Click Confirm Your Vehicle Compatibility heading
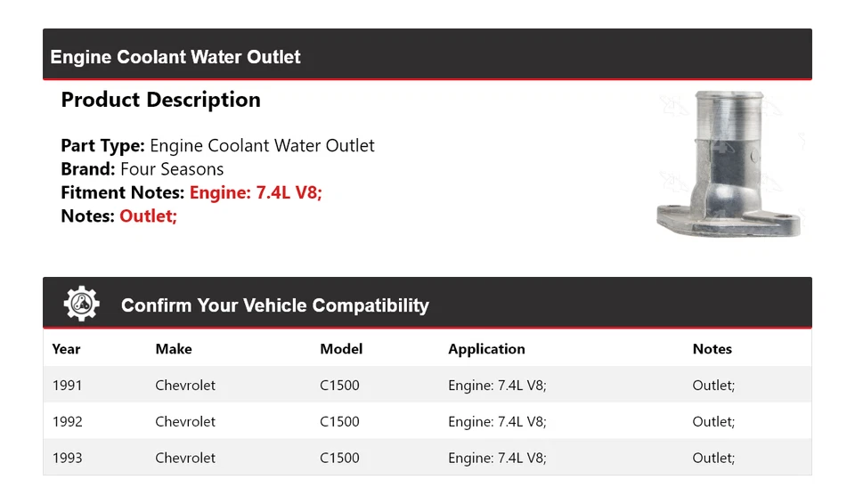Viewport: 855px width, 504px height. (274, 305)
